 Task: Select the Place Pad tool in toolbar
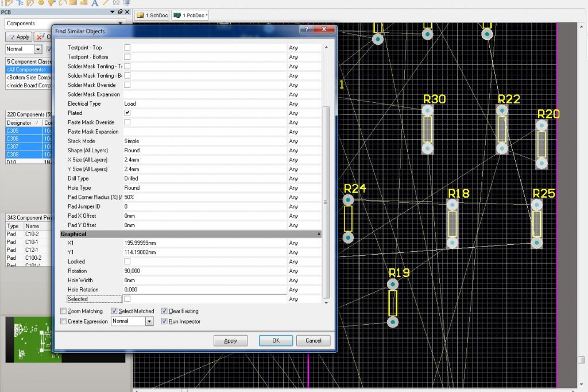(41, 3)
